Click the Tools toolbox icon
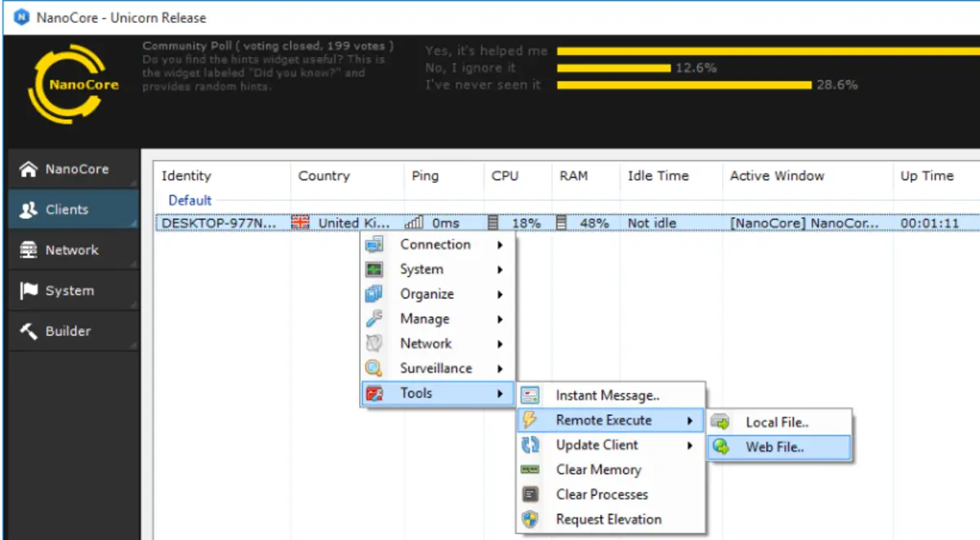The image size is (980, 540). click(374, 394)
